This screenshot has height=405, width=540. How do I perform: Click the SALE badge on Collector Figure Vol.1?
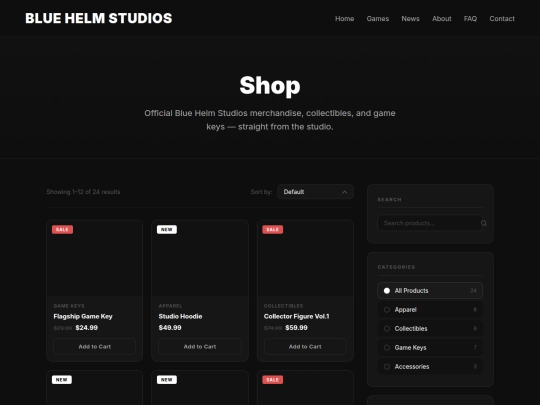pos(272,229)
